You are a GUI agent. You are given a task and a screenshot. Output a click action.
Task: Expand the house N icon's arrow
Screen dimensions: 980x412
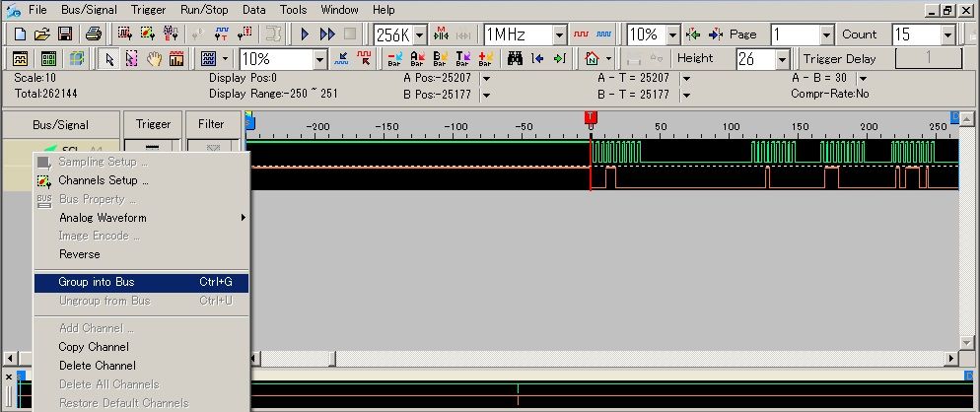pyautogui.click(x=608, y=59)
